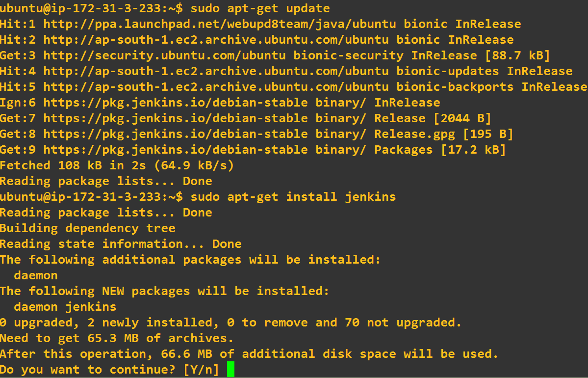Click 'daemon jenkins' package list line
This screenshot has height=378, width=588.
[65, 307]
